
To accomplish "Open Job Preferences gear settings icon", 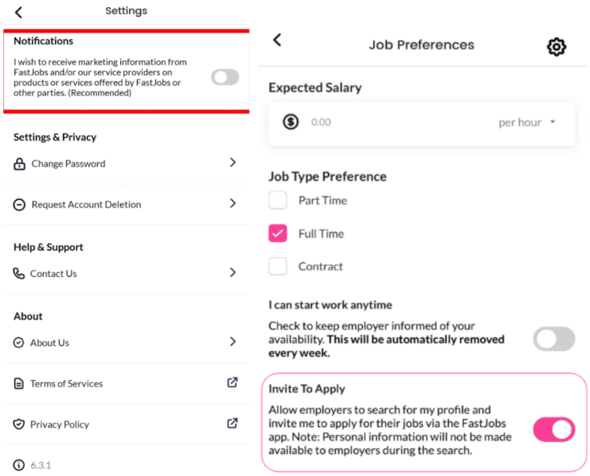I will tap(556, 47).
